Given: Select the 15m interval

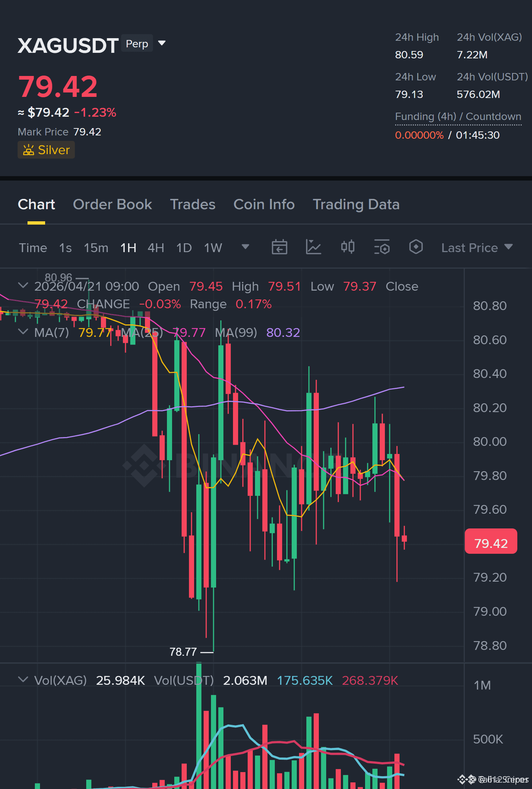Looking at the screenshot, I should (96, 248).
